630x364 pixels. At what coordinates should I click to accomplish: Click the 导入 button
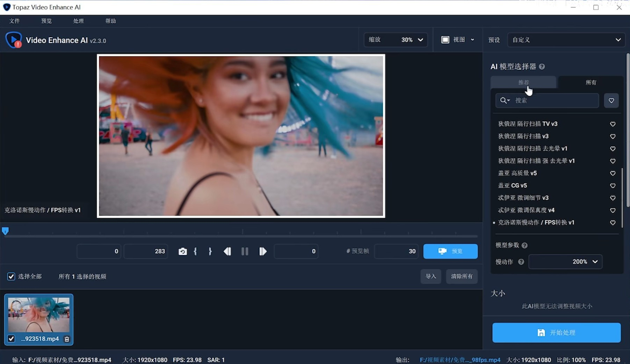click(x=430, y=276)
